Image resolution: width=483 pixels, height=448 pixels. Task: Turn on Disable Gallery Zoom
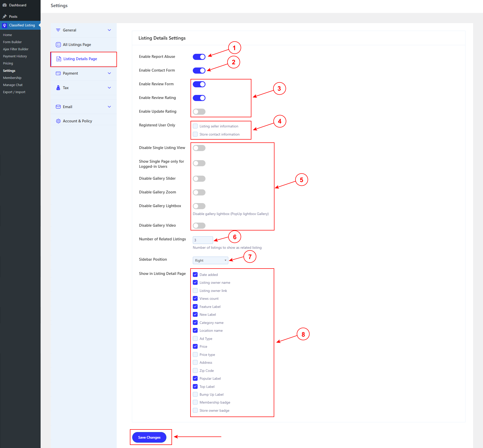(199, 192)
